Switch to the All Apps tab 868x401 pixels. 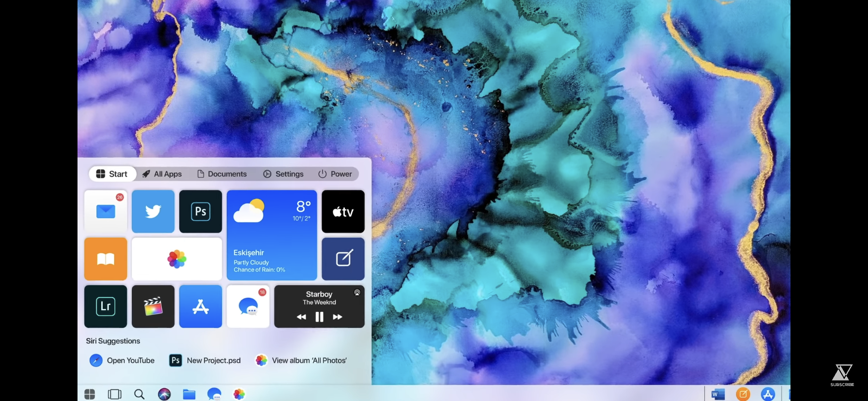(162, 174)
